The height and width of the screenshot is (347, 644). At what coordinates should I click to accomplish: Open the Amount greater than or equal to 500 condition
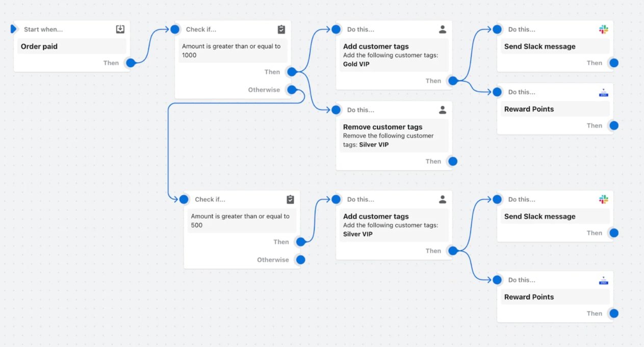pyautogui.click(x=242, y=221)
